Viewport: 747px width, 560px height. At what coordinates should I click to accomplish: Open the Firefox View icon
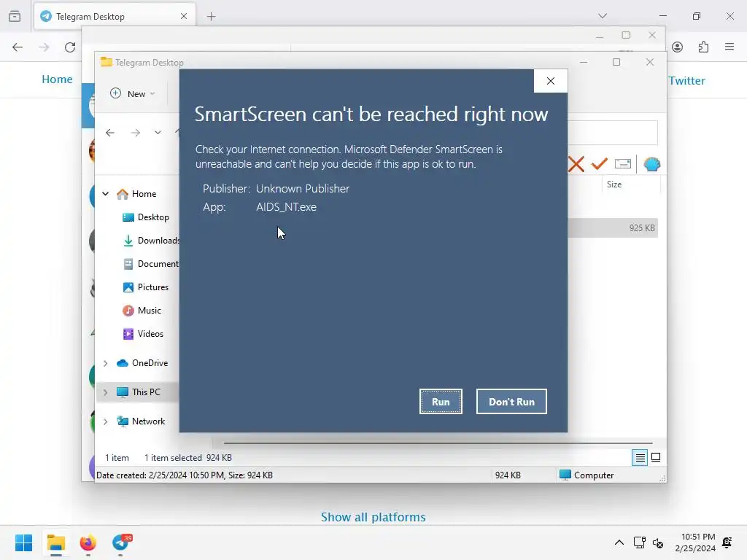[15, 16]
